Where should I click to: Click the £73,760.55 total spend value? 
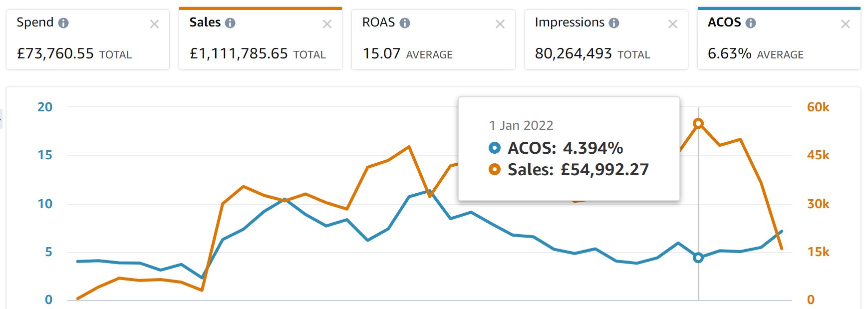[x=55, y=53]
